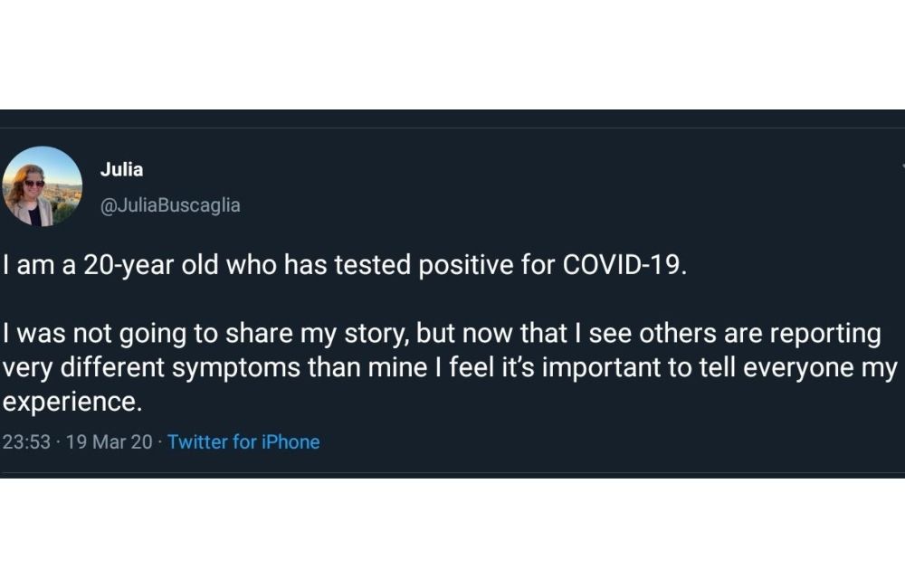The height and width of the screenshot is (588, 905).
Task: Click the word 'COVID-19' in the tweet
Action: point(623,265)
